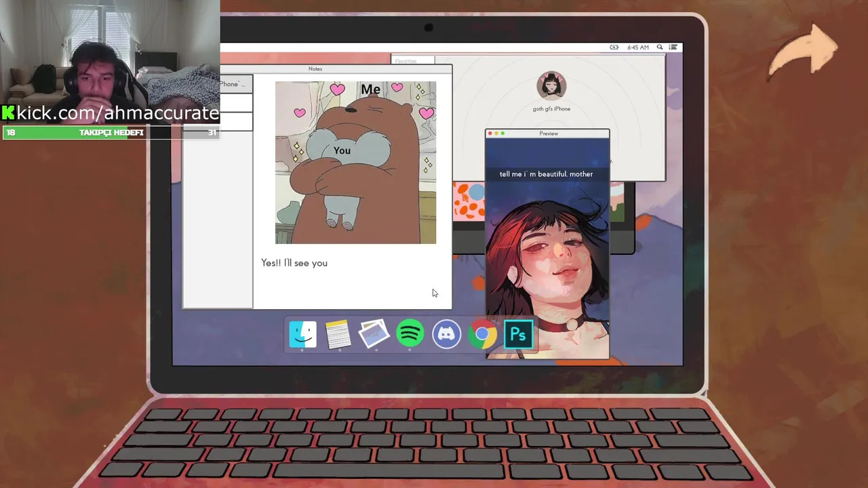
Task: Select goth gf's iPhone AirDrop avatar
Action: (x=551, y=85)
